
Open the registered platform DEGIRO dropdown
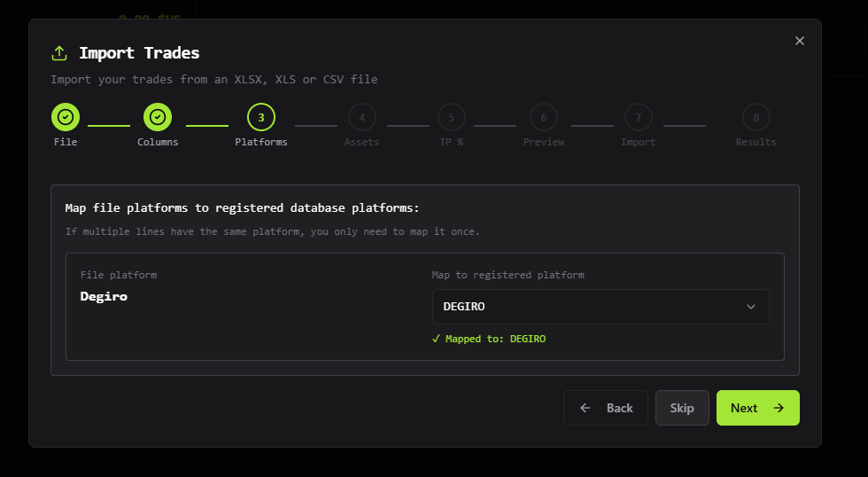click(x=601, y=307)
